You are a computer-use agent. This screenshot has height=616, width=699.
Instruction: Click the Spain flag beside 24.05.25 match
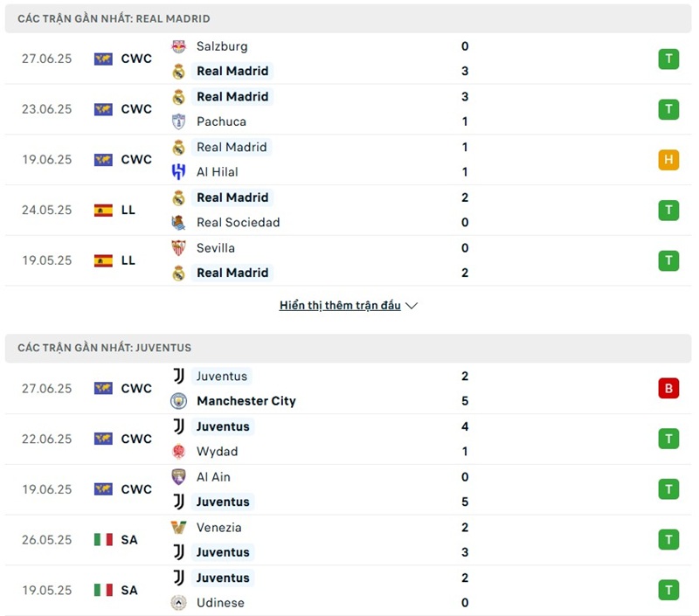pos(103,211)
